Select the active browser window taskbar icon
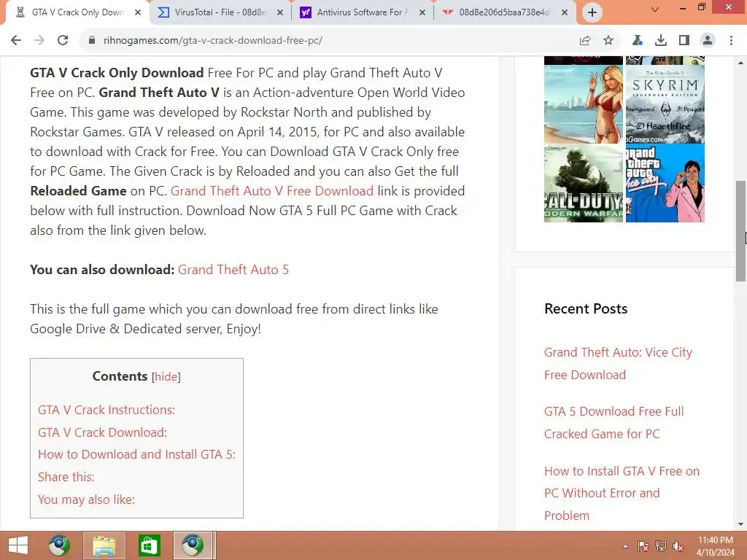The image size is (747, 560). pos(193,545)
